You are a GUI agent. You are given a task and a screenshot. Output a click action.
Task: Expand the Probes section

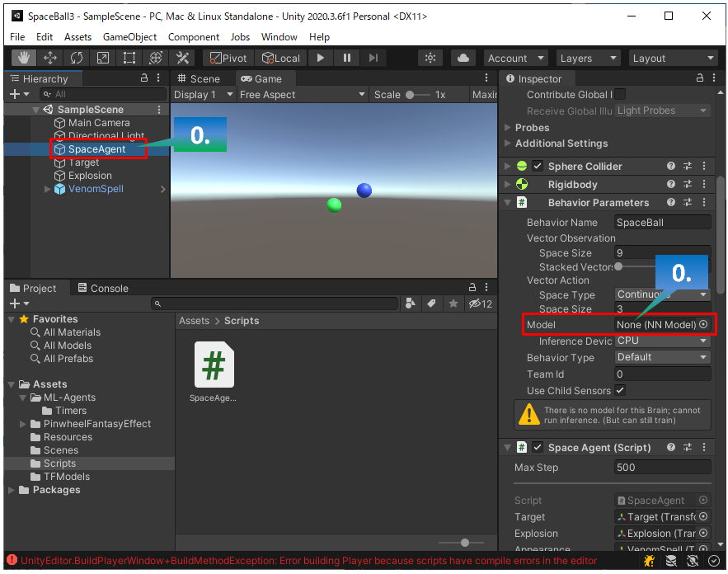508,127
